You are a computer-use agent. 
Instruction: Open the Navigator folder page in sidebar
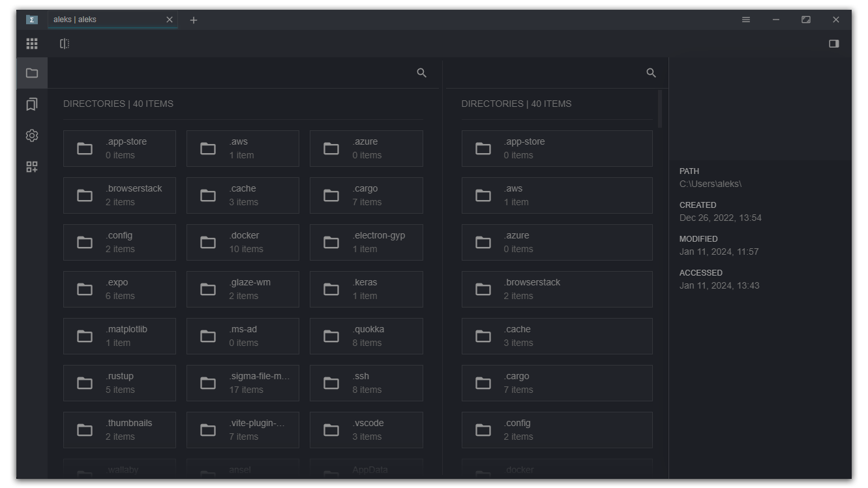point(31,73)
